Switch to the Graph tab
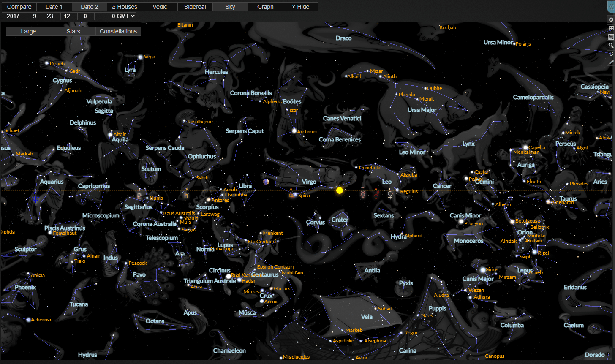 pos(265,7)
